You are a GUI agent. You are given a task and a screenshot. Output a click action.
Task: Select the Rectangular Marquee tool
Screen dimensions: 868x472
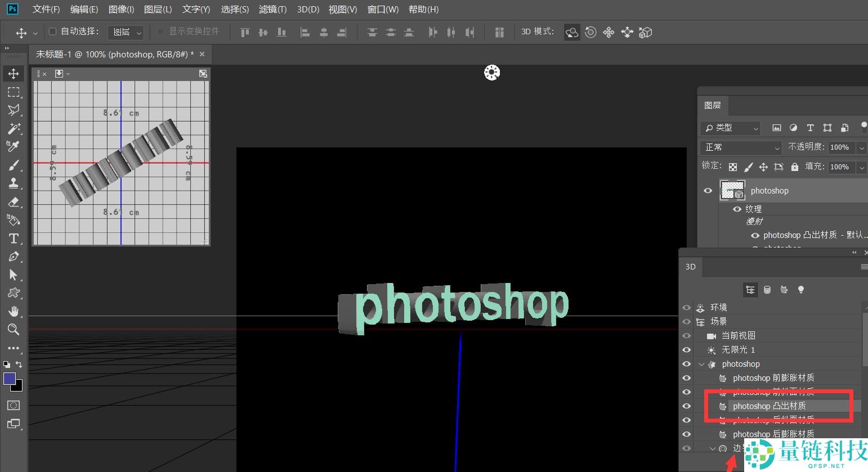pos(14,92)
